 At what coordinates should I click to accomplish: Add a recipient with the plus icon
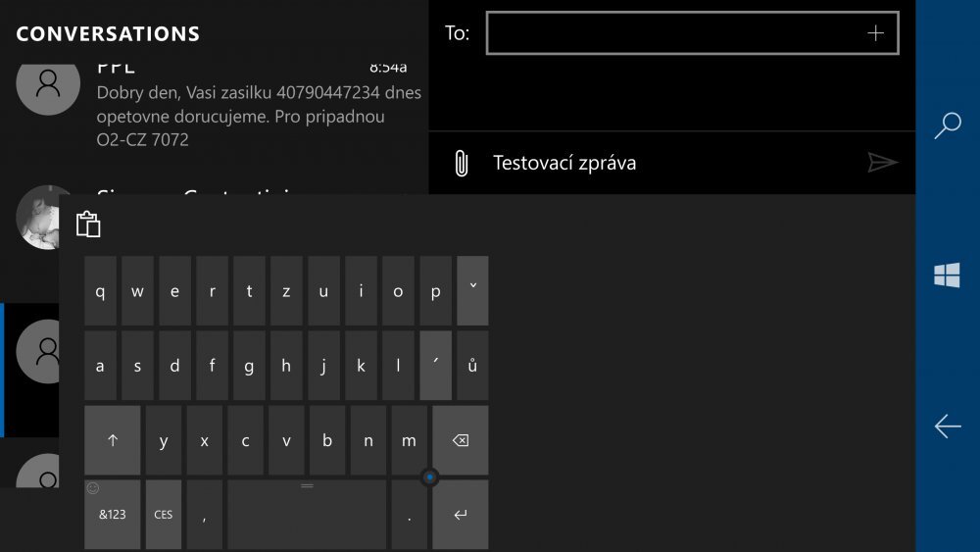(x=875, y=33)
